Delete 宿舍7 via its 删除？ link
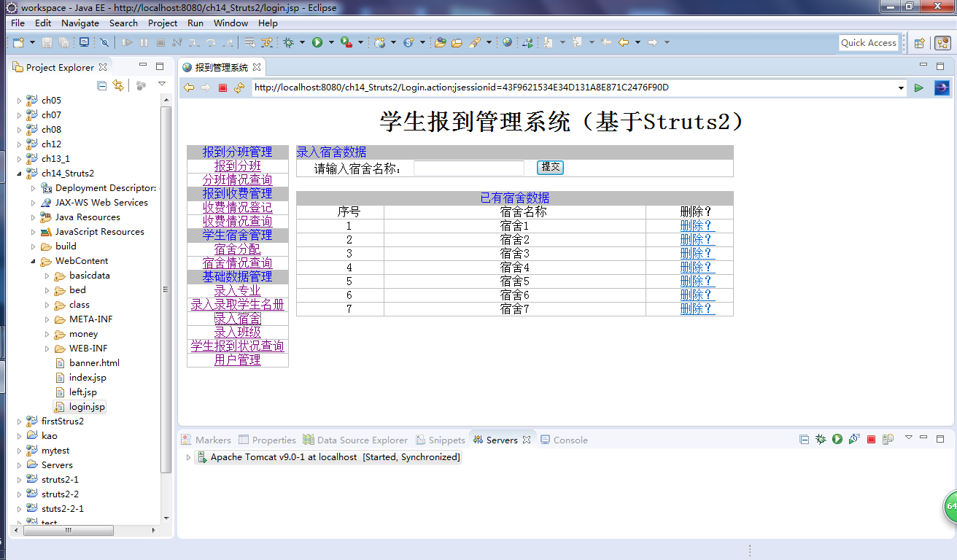The image size is (957, 560). [697, 308]
